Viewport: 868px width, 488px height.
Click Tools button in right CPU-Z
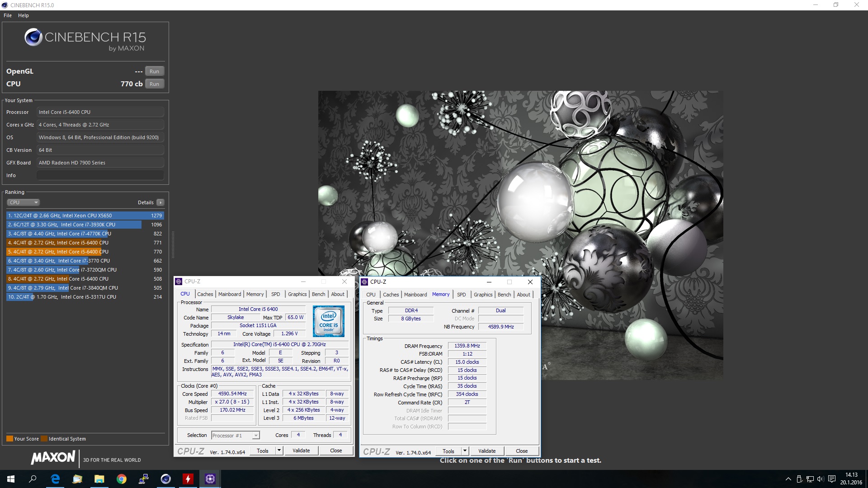point(448,451)
